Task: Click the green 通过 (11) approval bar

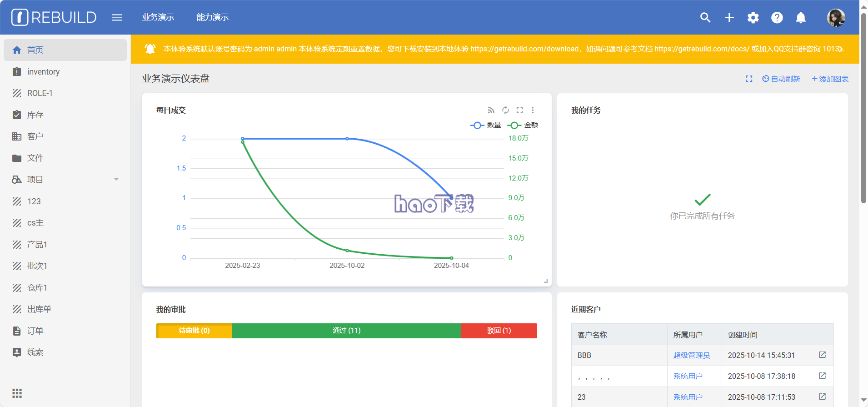Action: pyautogui.click(x=346, y=331)
